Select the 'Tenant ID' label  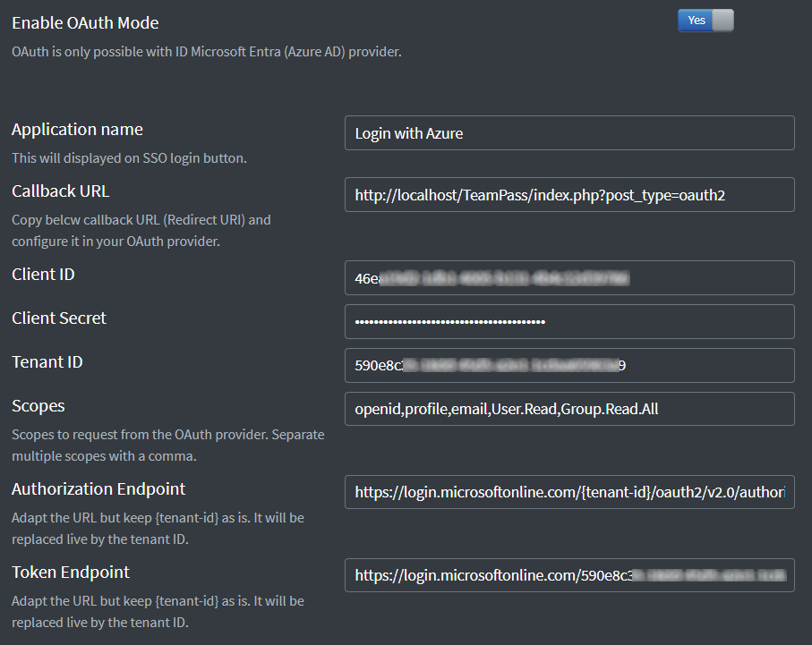click(47, 361)
